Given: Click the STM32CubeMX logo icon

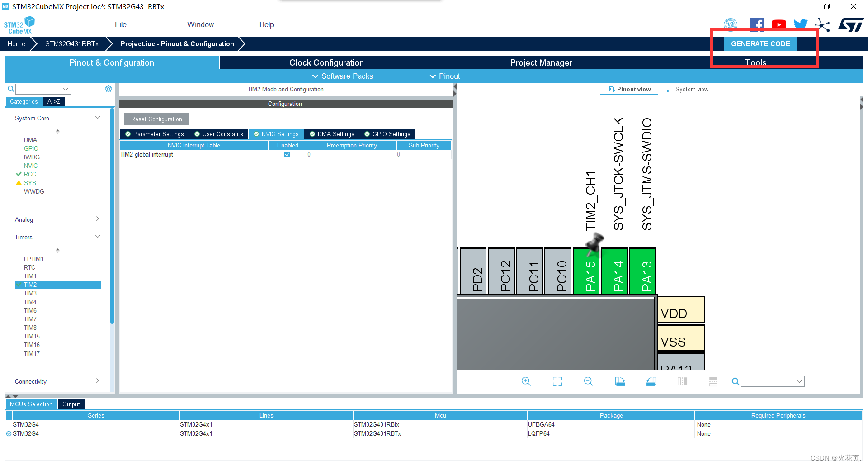Looking at the screenshot, I should tap(19, 25).
